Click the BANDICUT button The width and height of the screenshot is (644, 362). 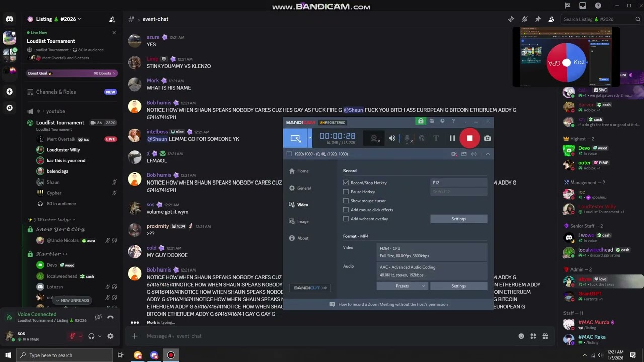tap(310, 288)
